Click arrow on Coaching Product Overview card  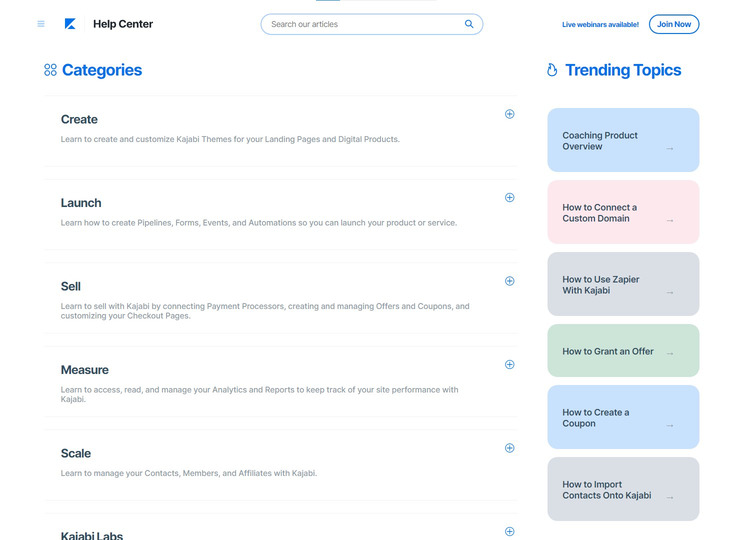pyautogui.click(x=670, y=149)
